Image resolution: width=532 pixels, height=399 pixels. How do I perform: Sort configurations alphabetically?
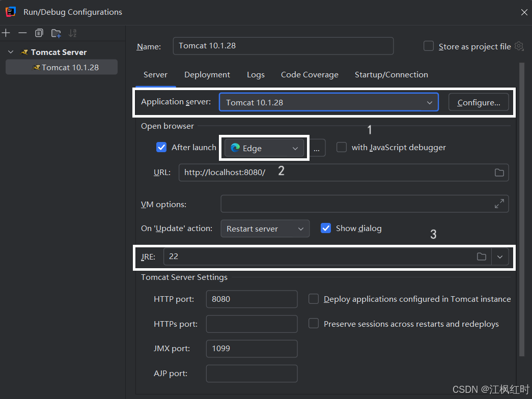click(73, 33)
